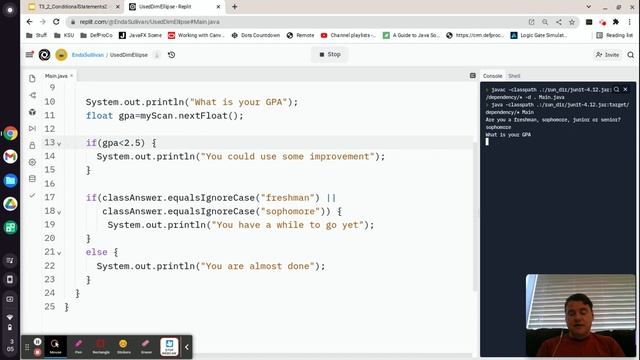Open the Unit tests checkmark icon

32,196
